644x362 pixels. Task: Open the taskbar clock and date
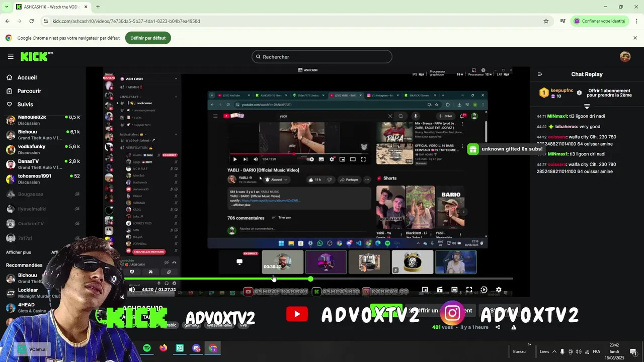click(x=614, y=351)
